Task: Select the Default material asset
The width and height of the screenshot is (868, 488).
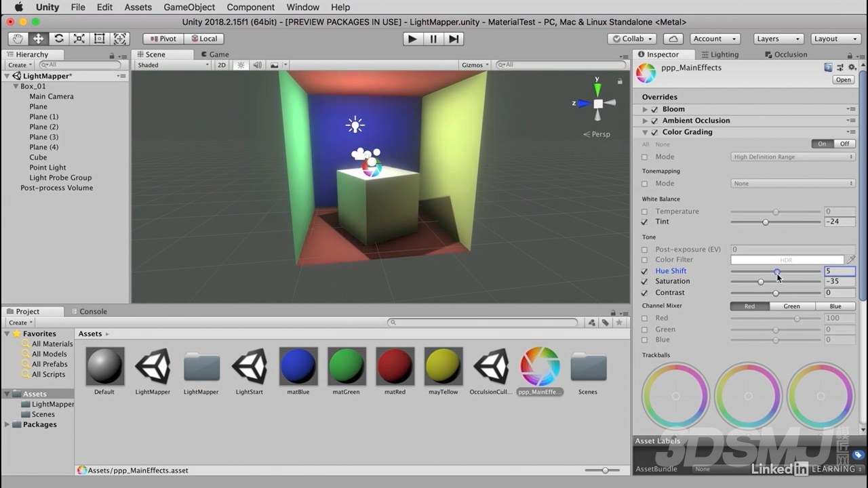Action: [x=105, y=367]
